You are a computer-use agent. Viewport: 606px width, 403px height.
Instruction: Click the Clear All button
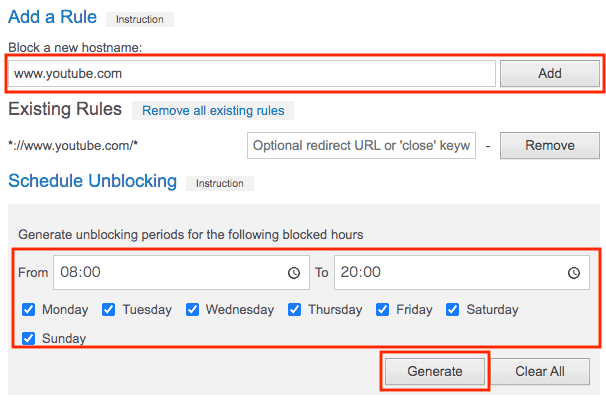tap(540, 371)
